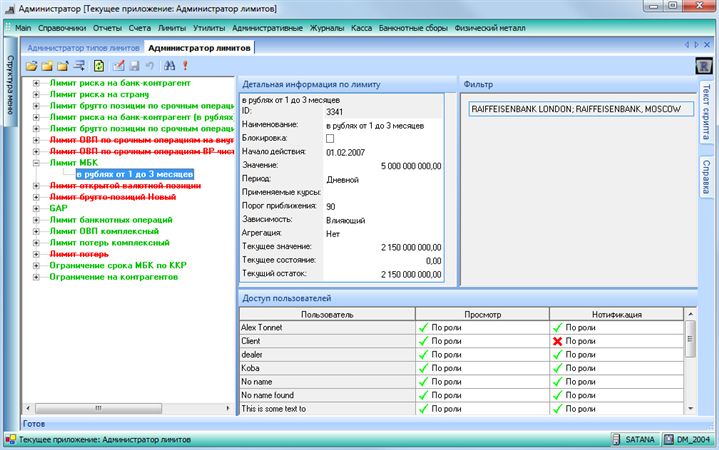Image resolution: width=719 pixels, height=450 pixels.
Task: Toggle No name found's Нотификация check mark
Action: click(x=557, y=395)
